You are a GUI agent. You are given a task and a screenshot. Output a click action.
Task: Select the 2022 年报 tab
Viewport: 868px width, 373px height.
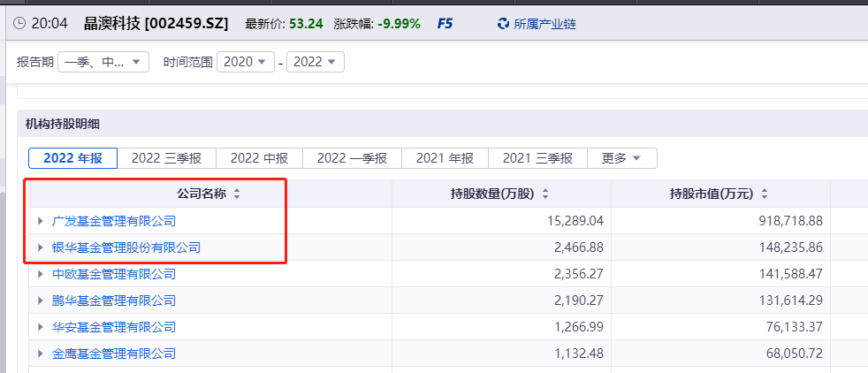(x=73, y=158)
